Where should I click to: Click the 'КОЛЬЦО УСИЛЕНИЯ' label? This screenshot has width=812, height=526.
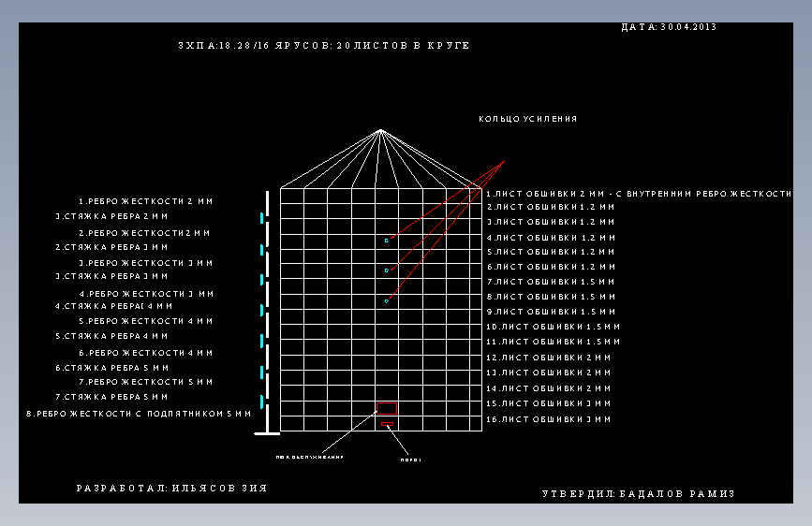[x=527, y=119]
